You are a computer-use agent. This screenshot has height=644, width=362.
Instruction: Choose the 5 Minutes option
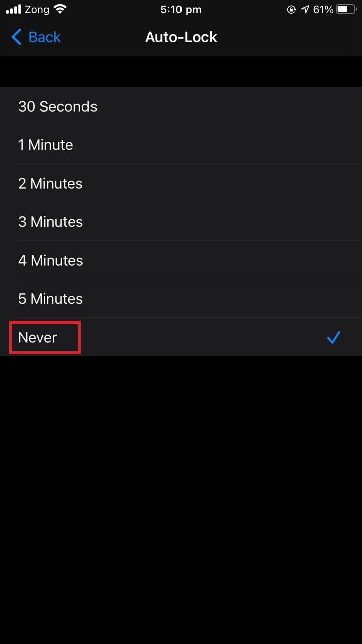click(x=181, y=299)
